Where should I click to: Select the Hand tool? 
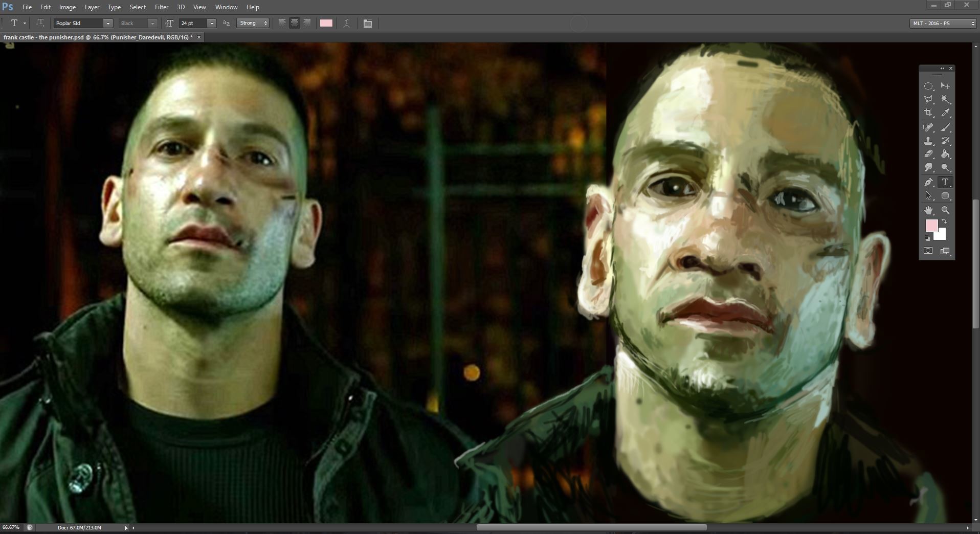click(928, 210)
